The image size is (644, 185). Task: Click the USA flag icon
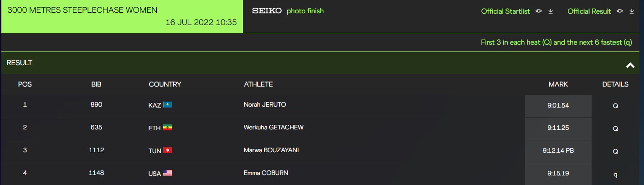(167, 174)
